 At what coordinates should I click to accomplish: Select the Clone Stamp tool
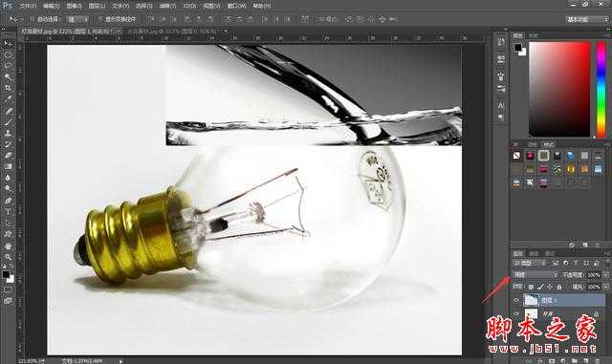point(8,133)
